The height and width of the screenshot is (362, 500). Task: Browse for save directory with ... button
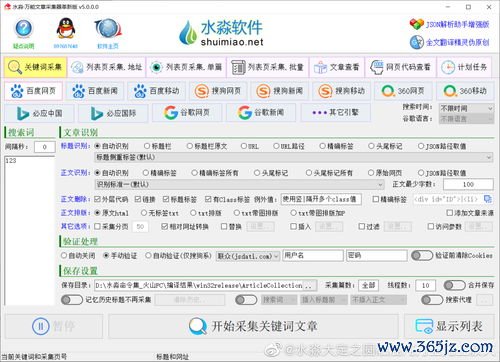click(x=310, y=285)
